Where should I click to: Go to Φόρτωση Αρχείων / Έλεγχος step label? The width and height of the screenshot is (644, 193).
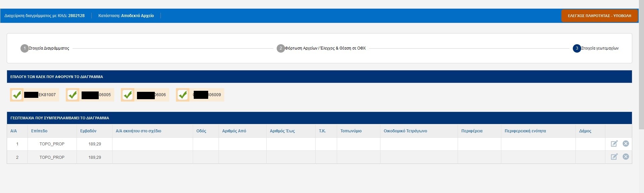click(325, 48)
